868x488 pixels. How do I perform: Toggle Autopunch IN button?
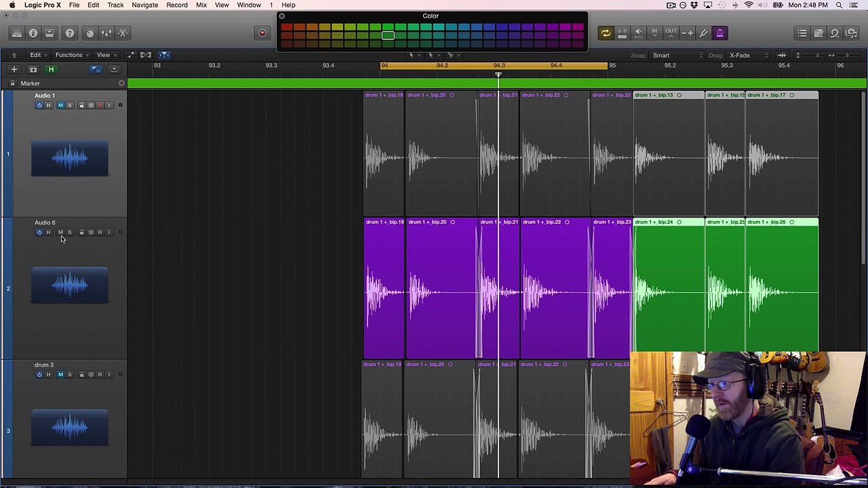[x=654, y=33]
